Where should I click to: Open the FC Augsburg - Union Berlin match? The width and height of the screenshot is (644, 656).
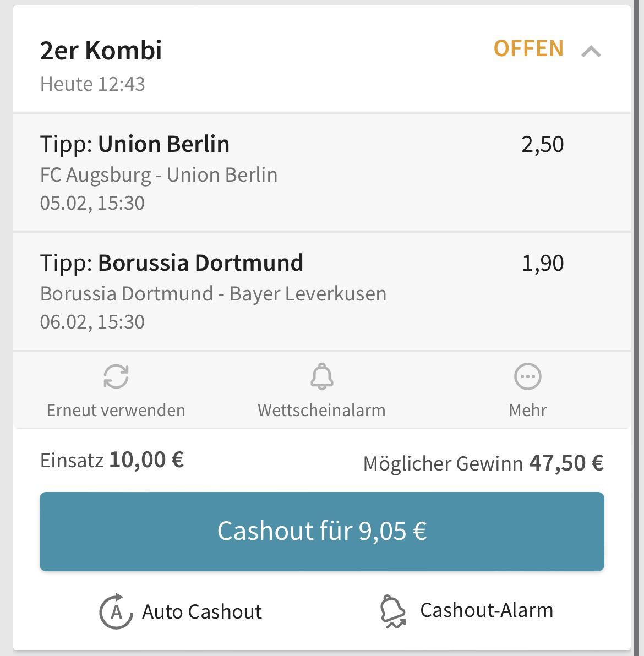point(159,175)
